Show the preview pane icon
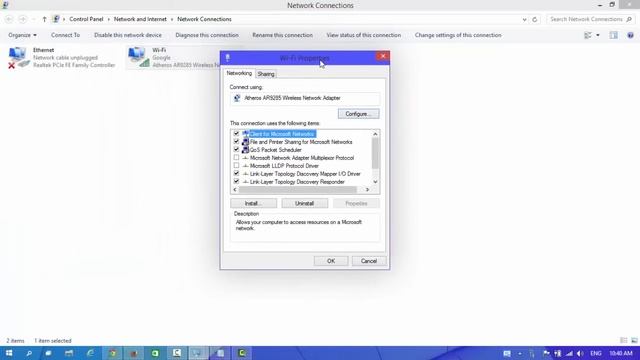Viewport: 640px width, 360px height. tap(613, 36)
